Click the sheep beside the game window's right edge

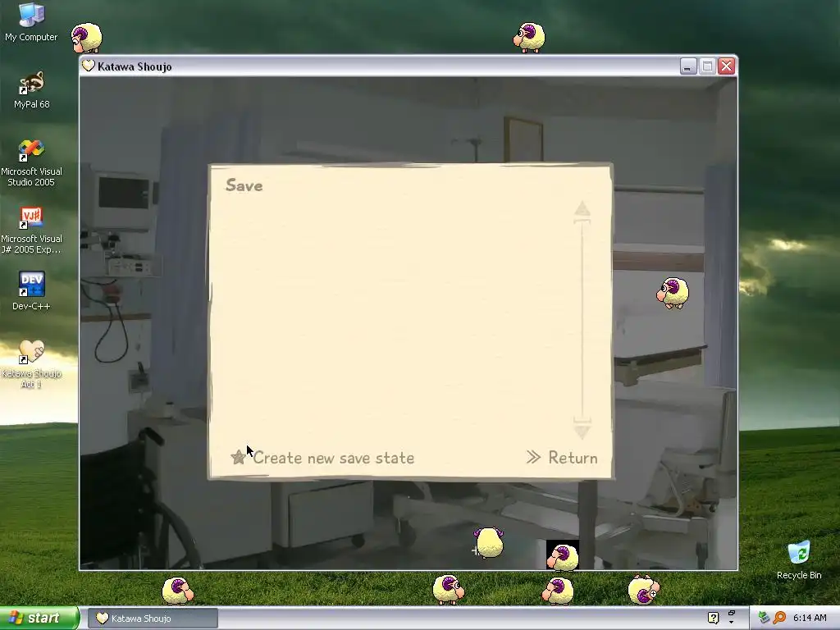pos(673,293)
